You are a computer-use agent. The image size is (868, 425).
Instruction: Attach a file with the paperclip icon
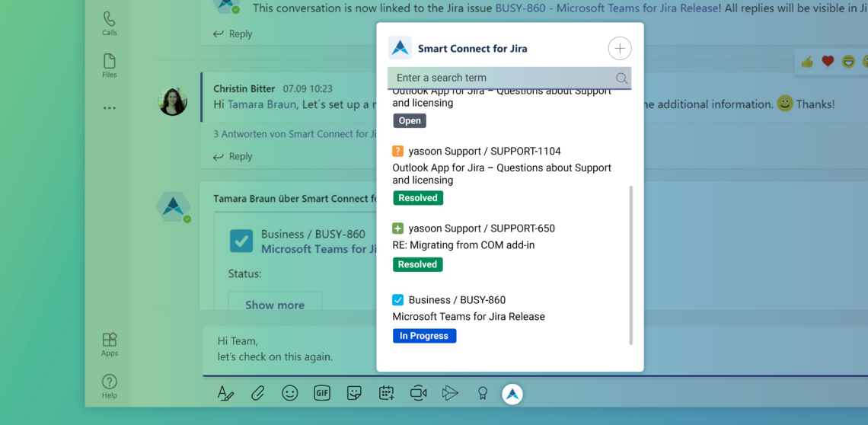(257, 394)
